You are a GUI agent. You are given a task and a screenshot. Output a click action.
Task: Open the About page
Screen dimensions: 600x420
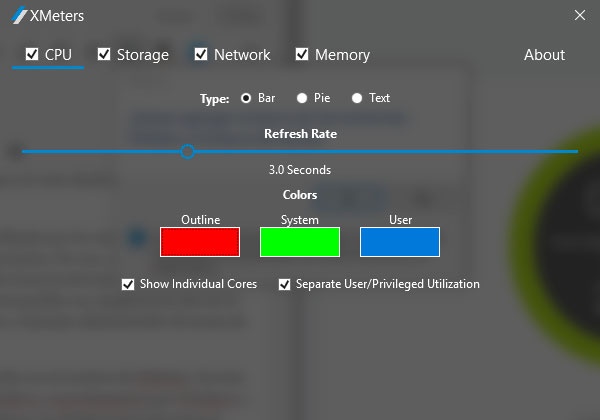pos(544,55)
